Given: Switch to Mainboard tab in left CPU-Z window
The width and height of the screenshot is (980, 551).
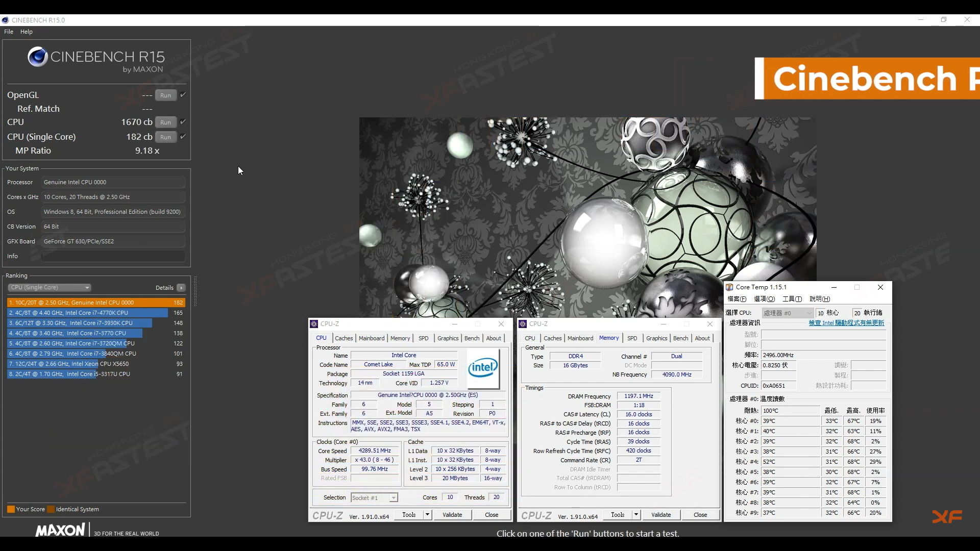Looking at the screenshot, I should (372, 338).
